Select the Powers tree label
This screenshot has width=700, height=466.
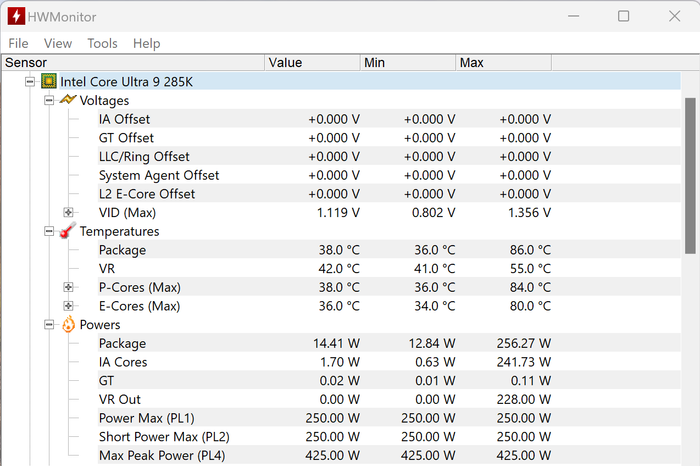coord(100,325)
